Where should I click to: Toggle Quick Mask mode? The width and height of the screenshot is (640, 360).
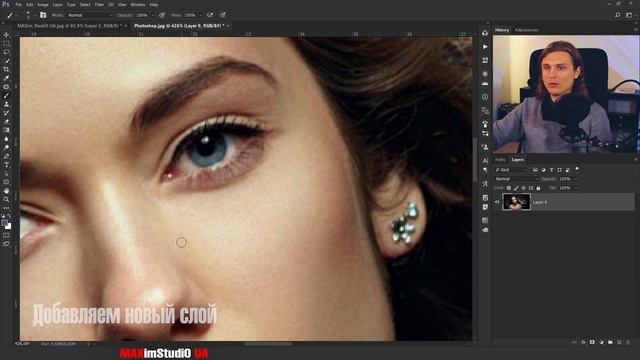pos(7,236)
